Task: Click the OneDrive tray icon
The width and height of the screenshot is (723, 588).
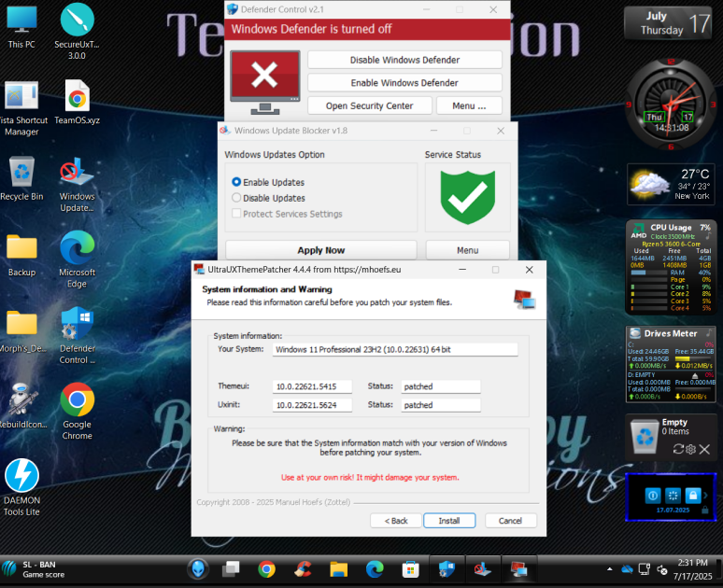Action: (627, 569)
